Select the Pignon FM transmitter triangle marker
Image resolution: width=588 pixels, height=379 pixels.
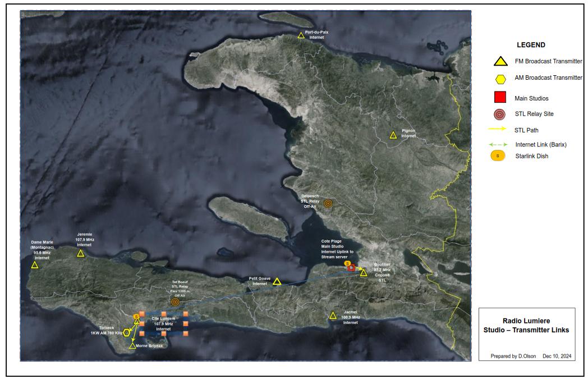(x=393, y=135)
